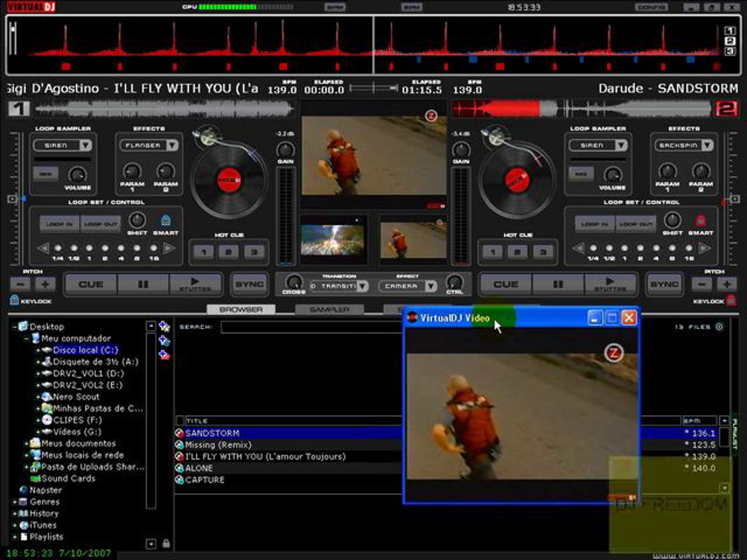Click zoom level 2 beside the waveform
Image resolution: width=747 pixels, height=560 pixels.
[730, 41]
